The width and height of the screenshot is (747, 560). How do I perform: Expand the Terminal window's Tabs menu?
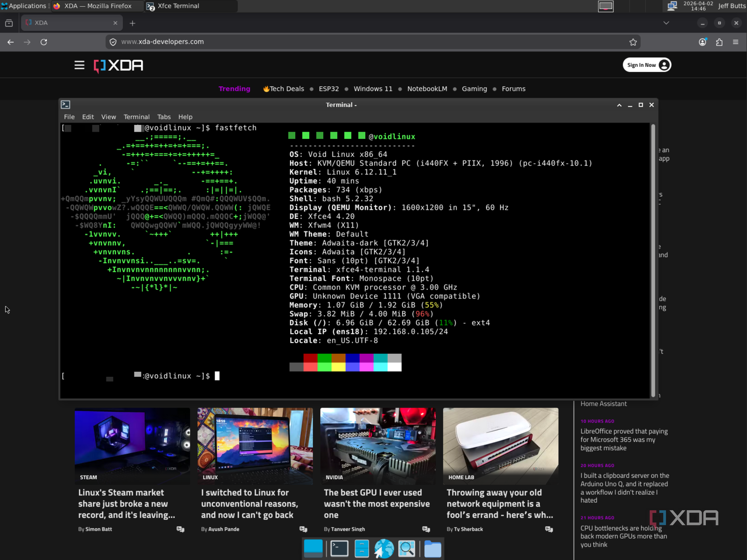click(164, 117)
